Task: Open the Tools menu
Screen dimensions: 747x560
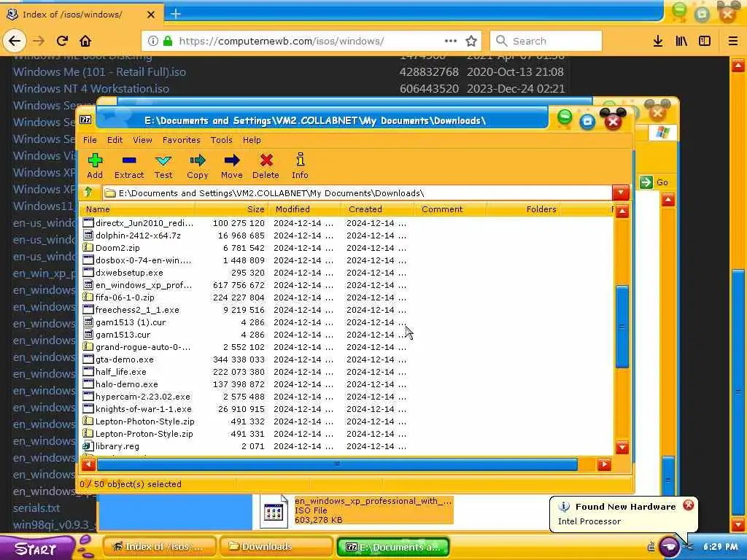Action: (x=222, y=140)
